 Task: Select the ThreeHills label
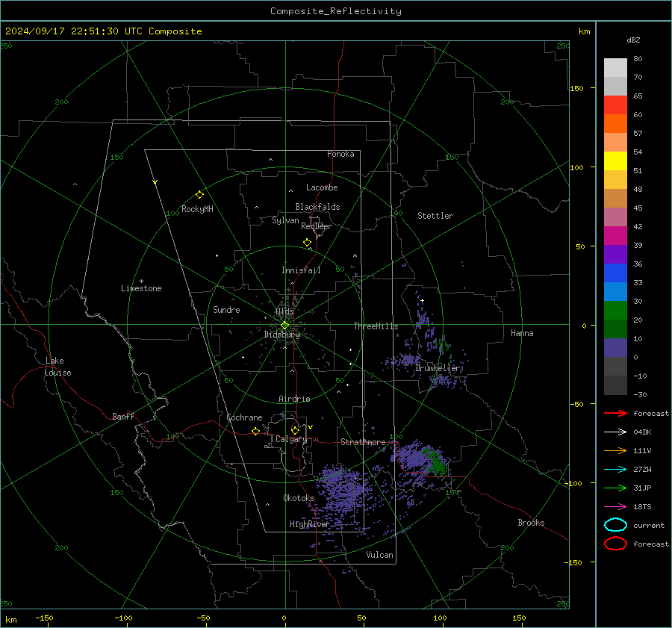pyautogui.click(x=376, y=326)
